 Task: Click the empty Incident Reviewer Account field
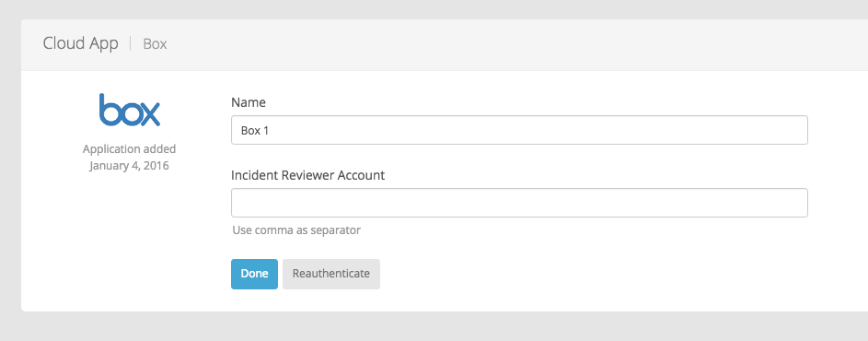[519, 203]
